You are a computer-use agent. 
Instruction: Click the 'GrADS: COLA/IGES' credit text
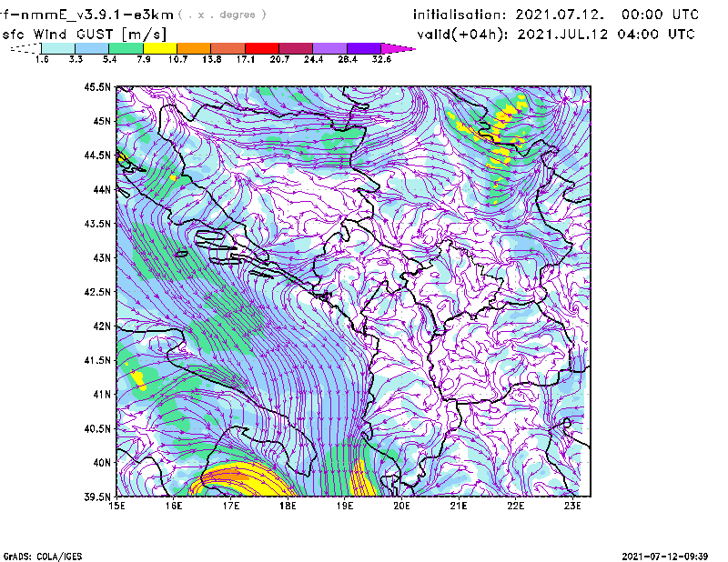point(43,557)
